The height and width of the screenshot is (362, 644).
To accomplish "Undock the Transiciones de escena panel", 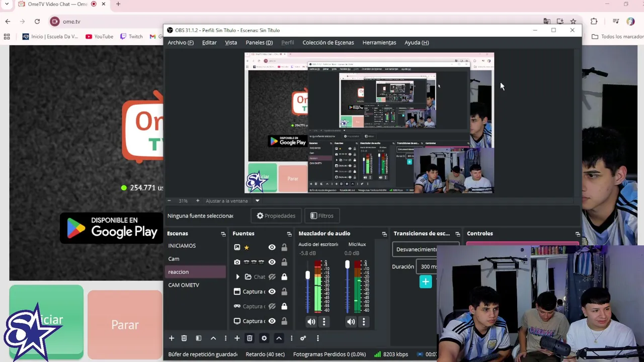I will coord(457,234).
